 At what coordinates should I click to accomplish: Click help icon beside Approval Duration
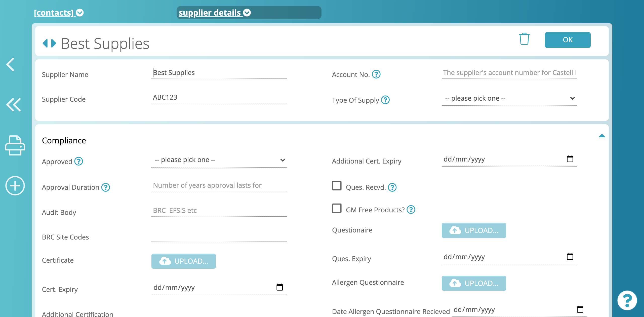[x=105, y=187]
